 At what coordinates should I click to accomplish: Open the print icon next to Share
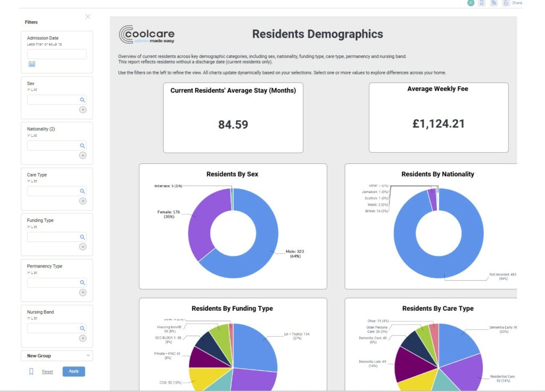click(506, 3)
